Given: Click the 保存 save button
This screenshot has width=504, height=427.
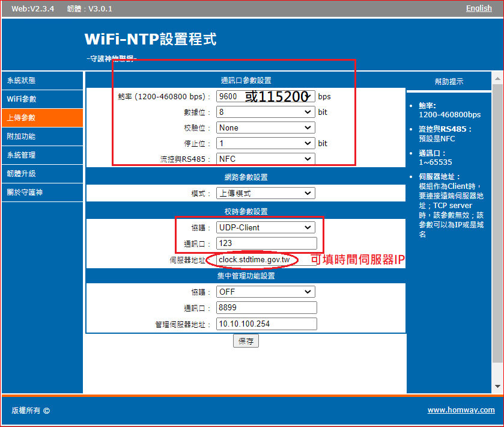Looking at the screenshot, I should click(x=246, y=341).
